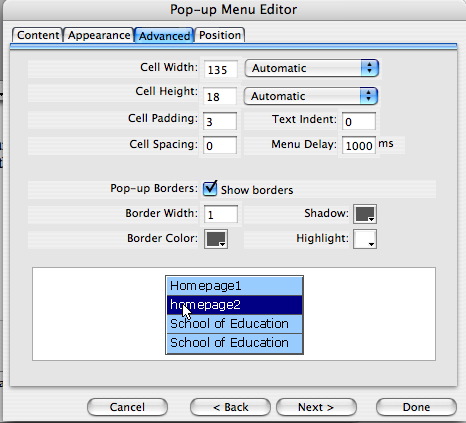
Task: Expand the Cell Height Automatic dropdown
Action: [x=311, y=96]
